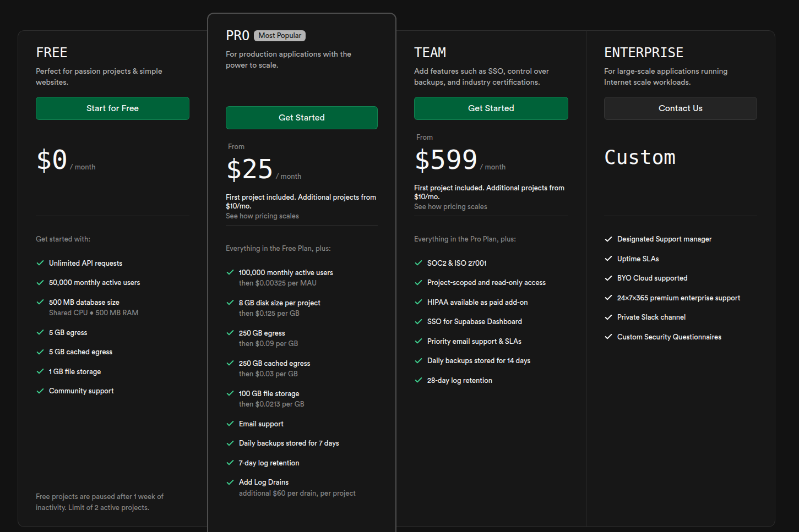Screen dimensions: 799x532
Task: Click checkmark beside 5 GB egress
Action: 40,332
